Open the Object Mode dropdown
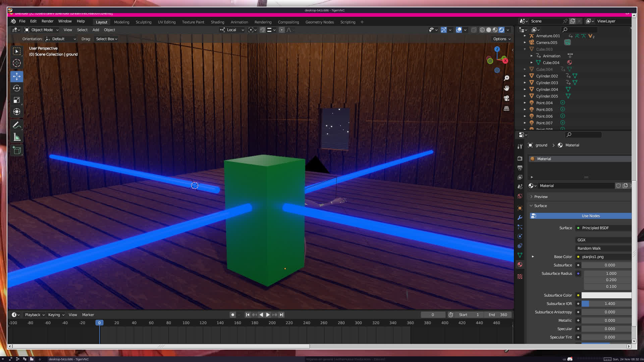Viewport: 644px width, 362px height. 42,30
